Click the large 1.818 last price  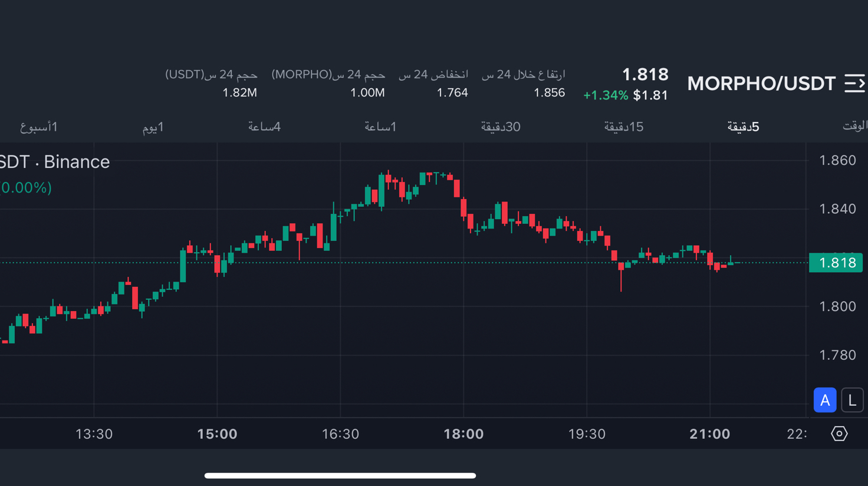(645, 74)
